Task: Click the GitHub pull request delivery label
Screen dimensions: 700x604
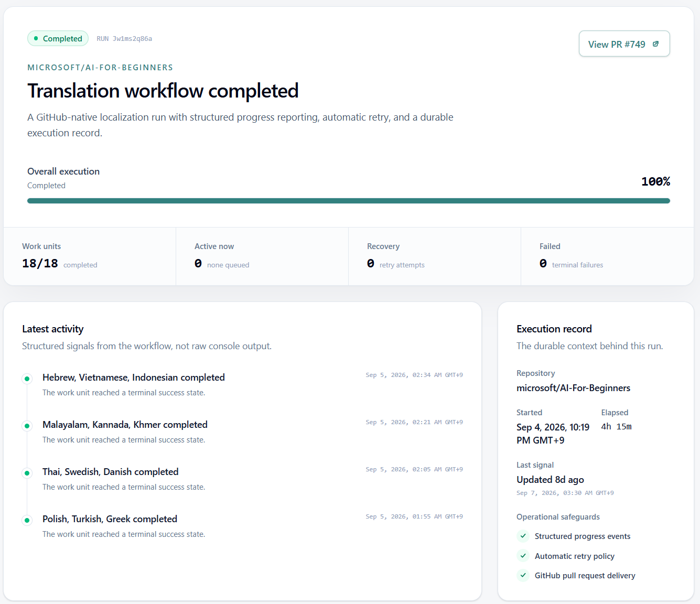Action: 585,576
